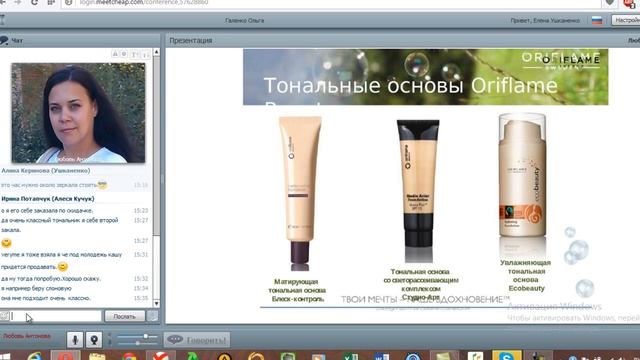This screenshot has height=360, width=640.
Task: Click the Ecobeauty foundation bottle image
Action: (522, 175)
